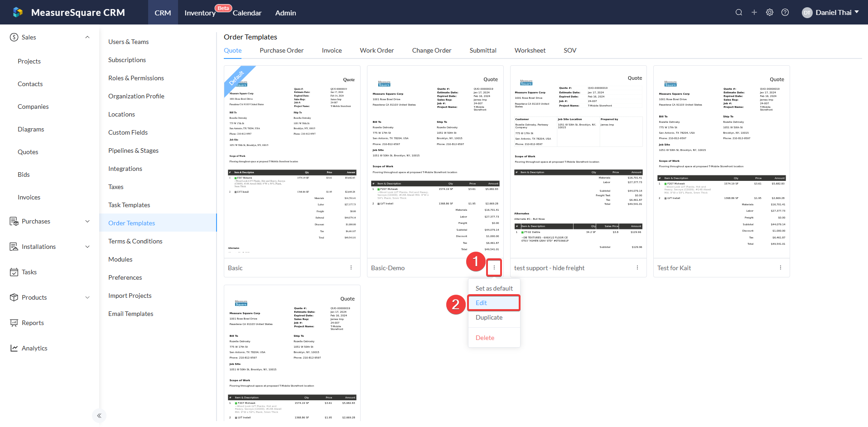Open Users & Teams admin page
The height and width of the screenshot is (427, 868).
(129, 42)
